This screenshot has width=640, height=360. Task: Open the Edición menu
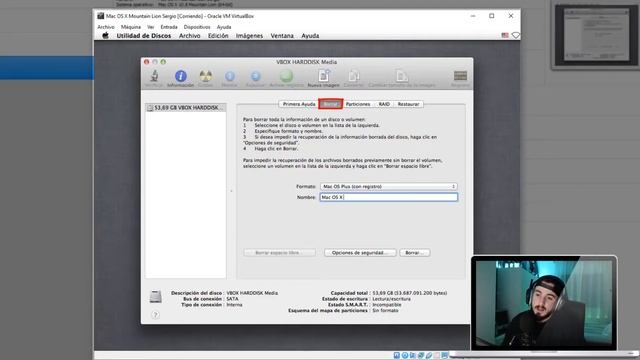point(218,36)
